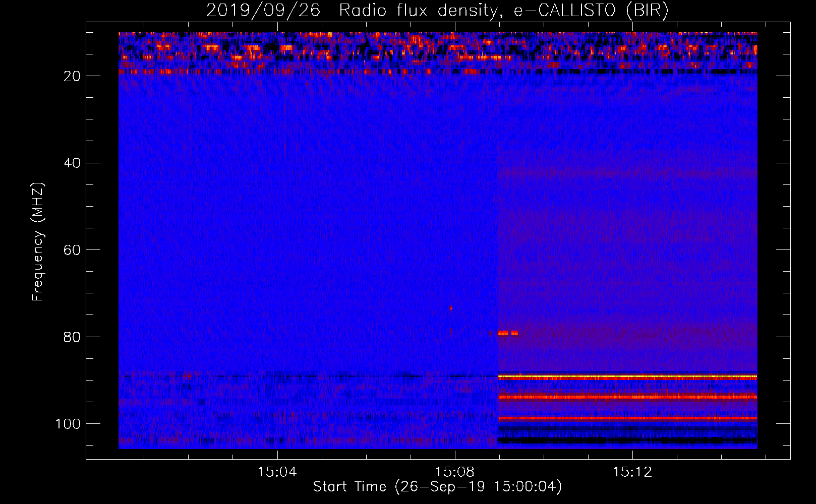Screen dimensions: 816x504
Task: Click the 20 MHz frequency tick label
Action: pos(72,76)
